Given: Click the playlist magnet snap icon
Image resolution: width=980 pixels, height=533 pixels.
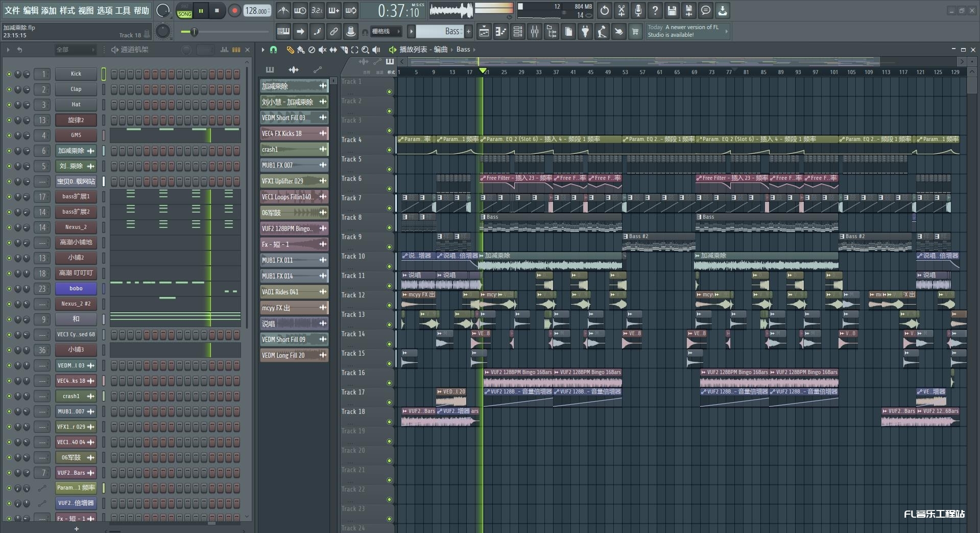Looking at the screenshot, I should point(274,50).
